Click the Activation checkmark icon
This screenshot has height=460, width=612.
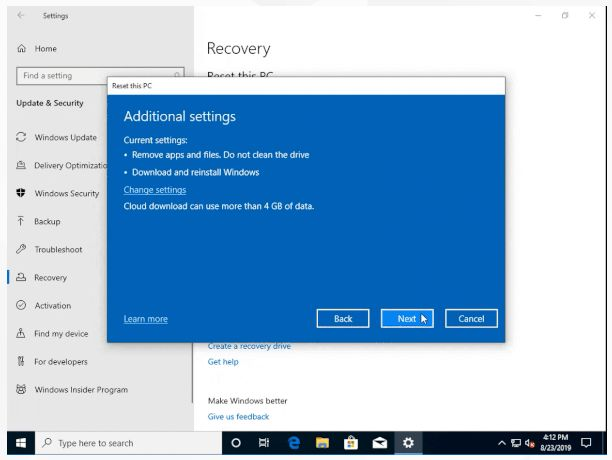tap(21, 305)
